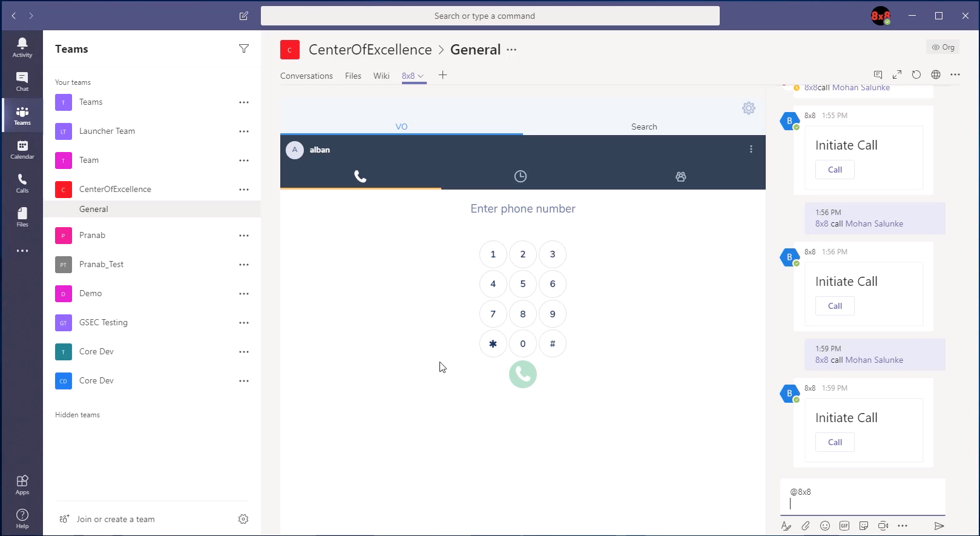This screenshot has width=980, height=536.
Task: Open Calendar from the left rail
Action: click(22, 149)
